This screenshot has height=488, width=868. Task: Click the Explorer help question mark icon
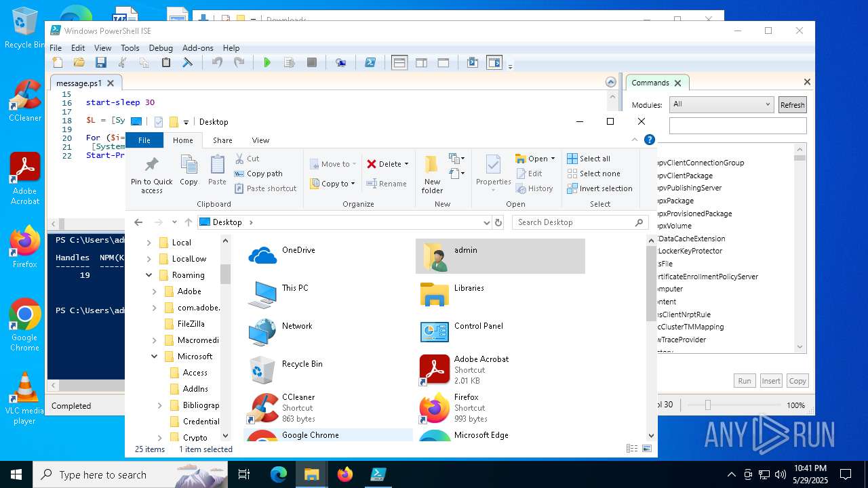point(649,140)
